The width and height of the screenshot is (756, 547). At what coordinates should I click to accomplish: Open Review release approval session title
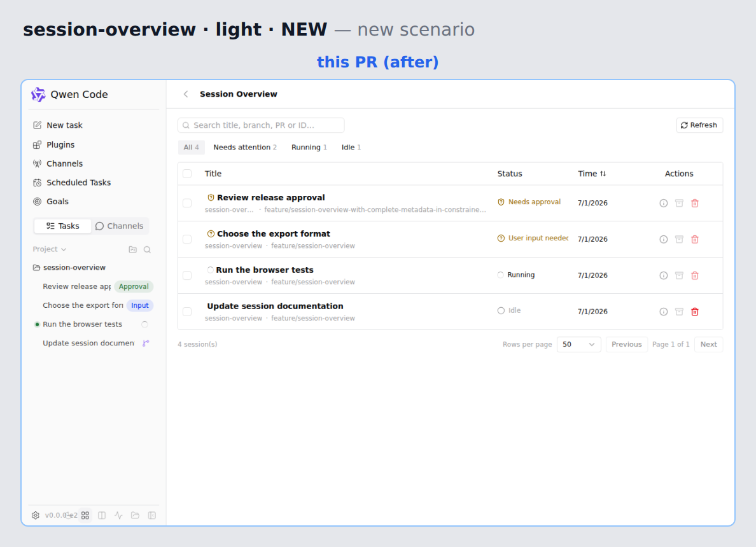pyautogui.click(x=270, y=198)
